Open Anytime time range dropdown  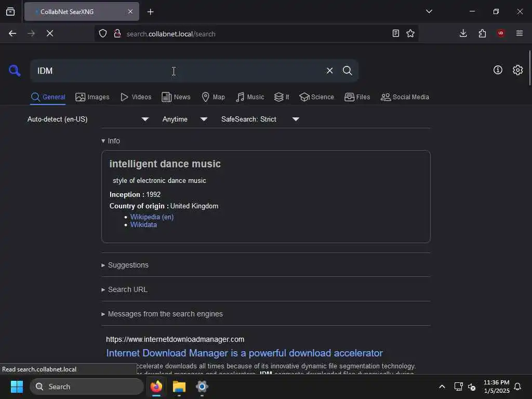[184, 119]
